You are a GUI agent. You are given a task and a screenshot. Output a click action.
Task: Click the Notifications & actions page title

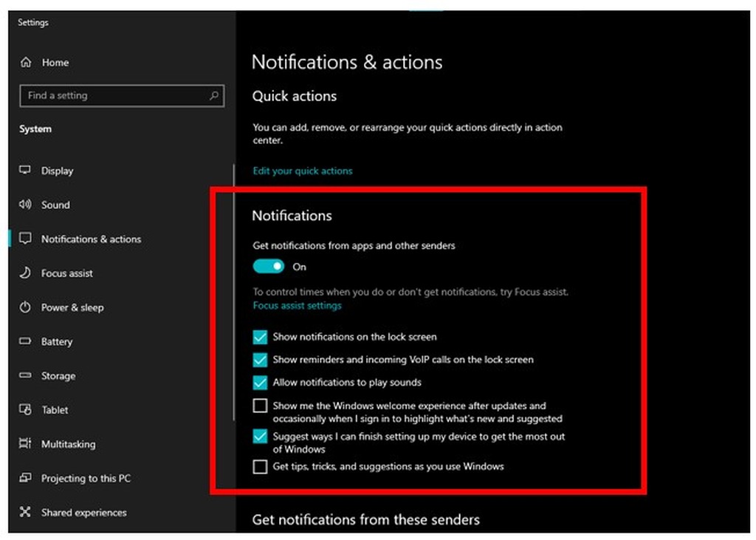coord(347,62)
